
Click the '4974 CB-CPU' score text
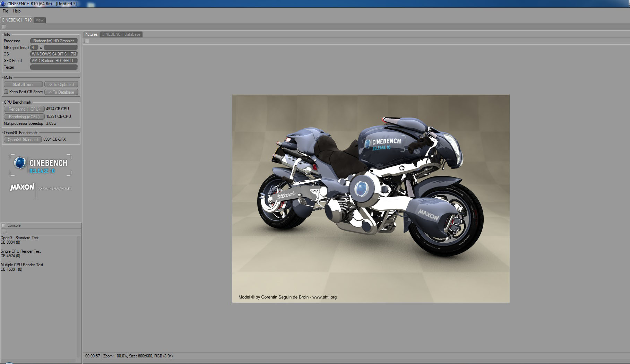[x=58, y=109]
